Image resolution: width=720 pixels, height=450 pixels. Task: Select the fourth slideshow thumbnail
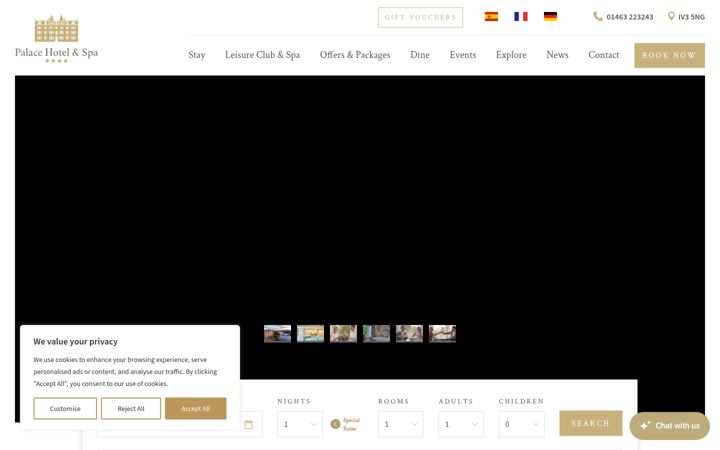(x=377, y=334)
